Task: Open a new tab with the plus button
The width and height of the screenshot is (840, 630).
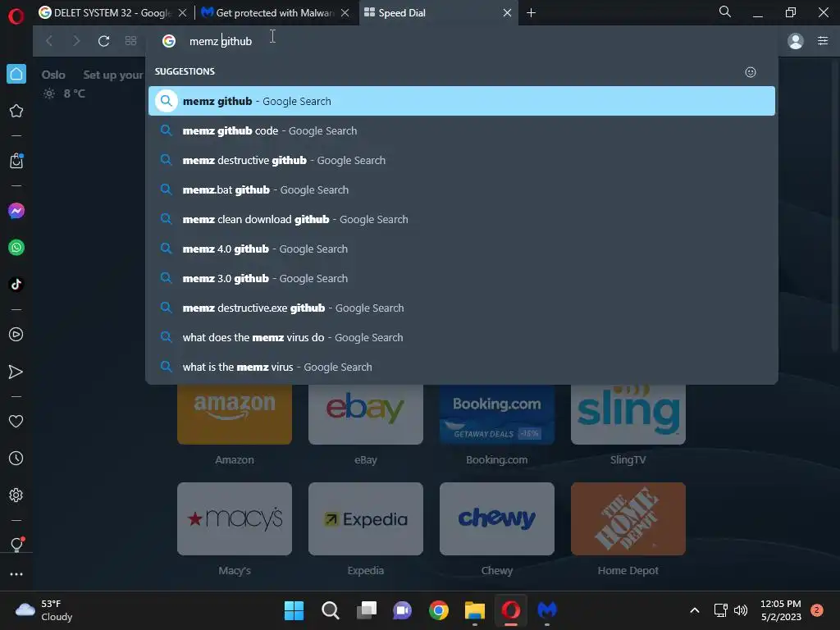Action: coord(531,12)
